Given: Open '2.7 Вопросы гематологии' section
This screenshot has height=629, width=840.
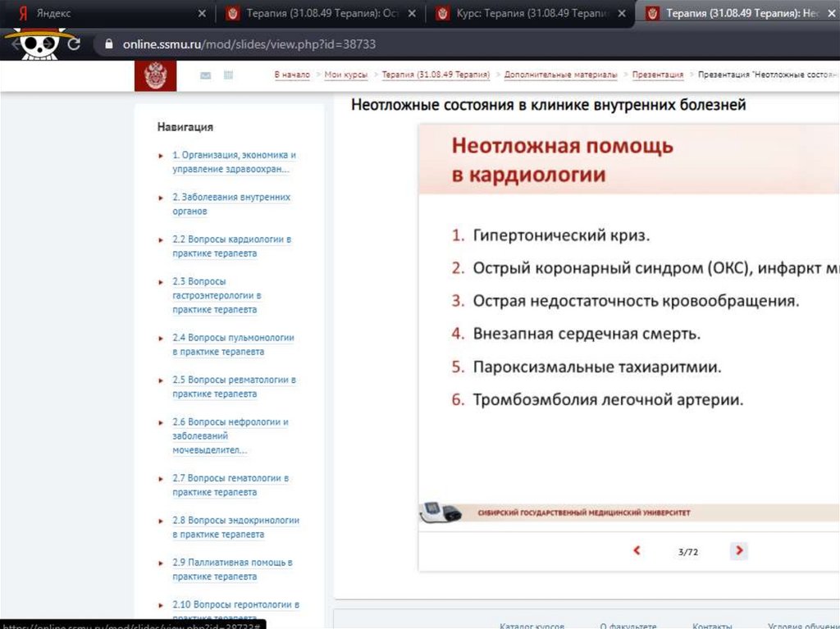Looking at the screenshot, I should (x=231, y=485).
